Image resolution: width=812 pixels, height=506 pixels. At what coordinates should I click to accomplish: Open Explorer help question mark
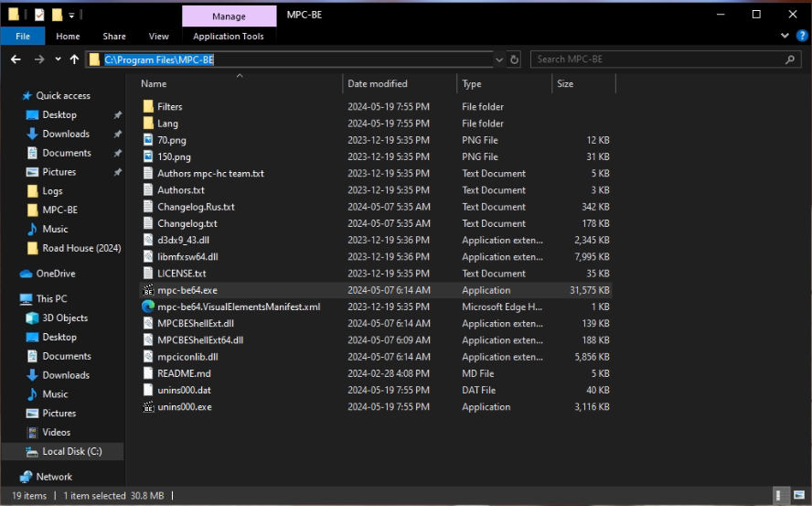(802, 36)
